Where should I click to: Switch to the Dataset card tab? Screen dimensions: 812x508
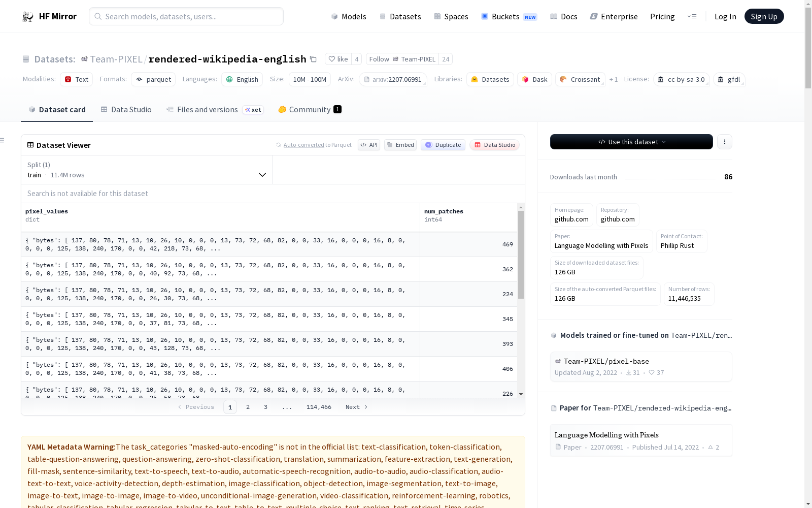pyautogui.click(x=57, y=110)
